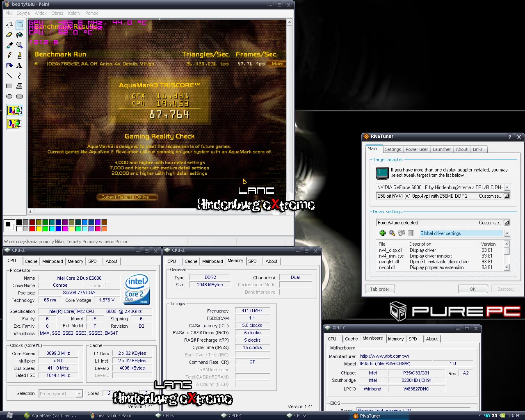Click the magnifier search icon in RivaTuner
This screenshot has height=420, width=525.
click(392, 233)
